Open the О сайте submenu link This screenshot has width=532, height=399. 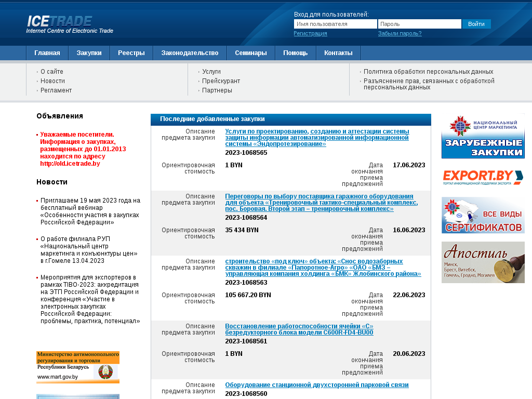click(51, 72)
